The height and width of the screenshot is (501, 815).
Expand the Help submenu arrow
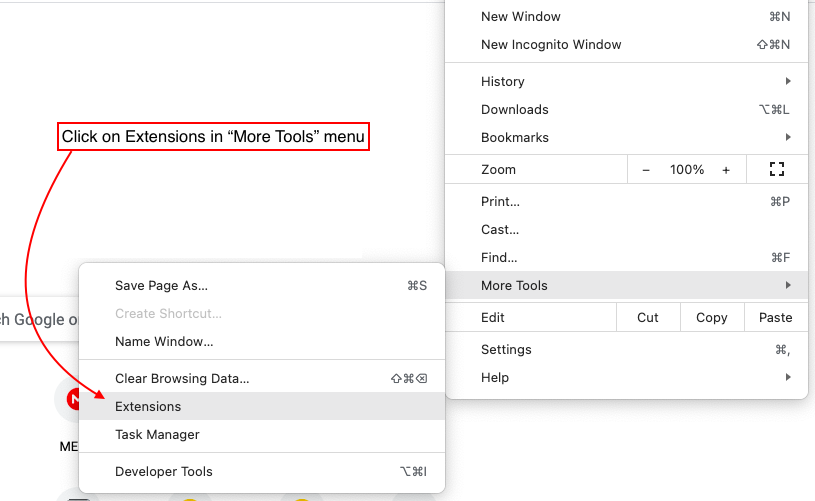pos(788,378)
